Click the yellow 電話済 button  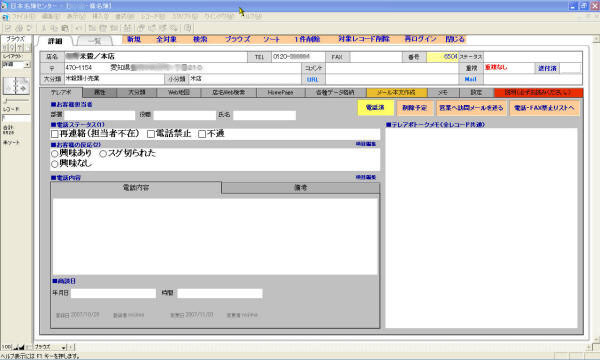pos(375,108)
